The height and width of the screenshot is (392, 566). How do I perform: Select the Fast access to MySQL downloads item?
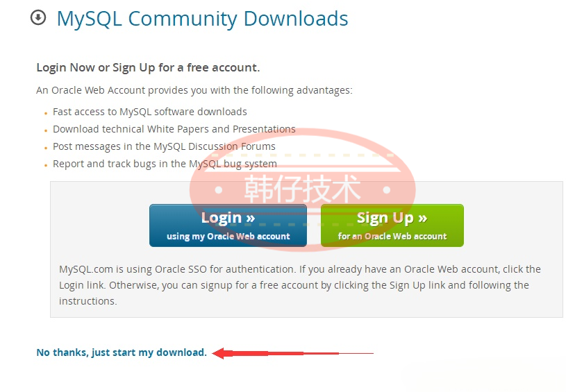(x=150, y=112)
